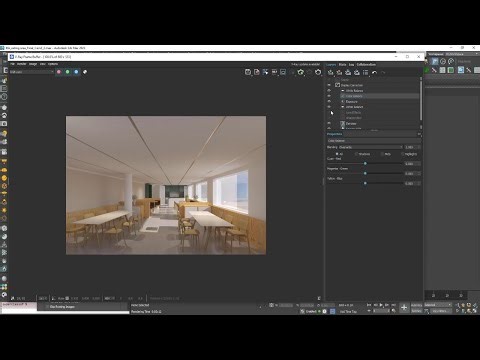Open the Selected key filter dropdown in 3ds Max
480x360 pixels.
438,305
